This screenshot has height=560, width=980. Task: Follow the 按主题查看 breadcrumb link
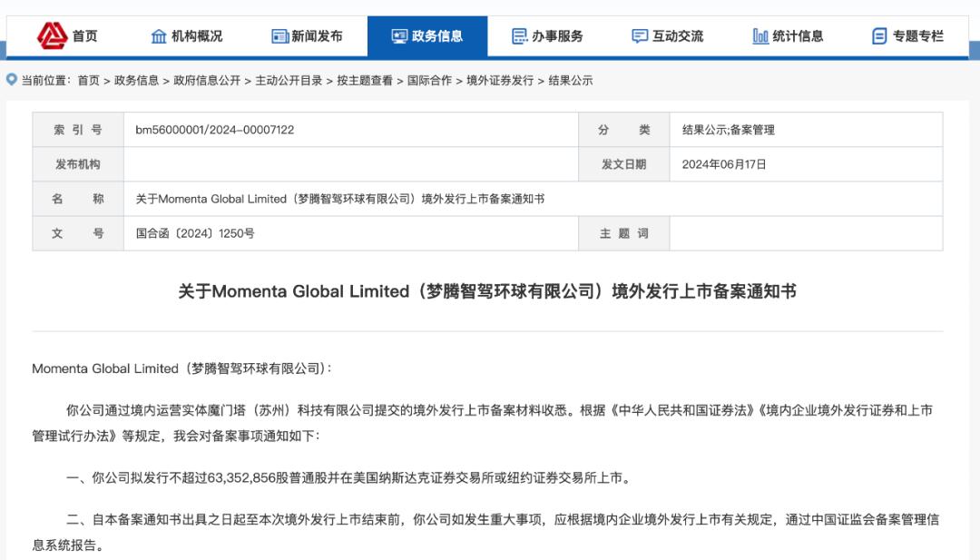click(365, 81)
